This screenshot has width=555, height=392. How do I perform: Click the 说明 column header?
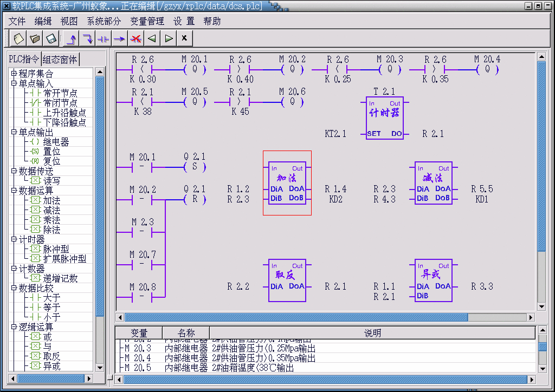tap(372, 333)
